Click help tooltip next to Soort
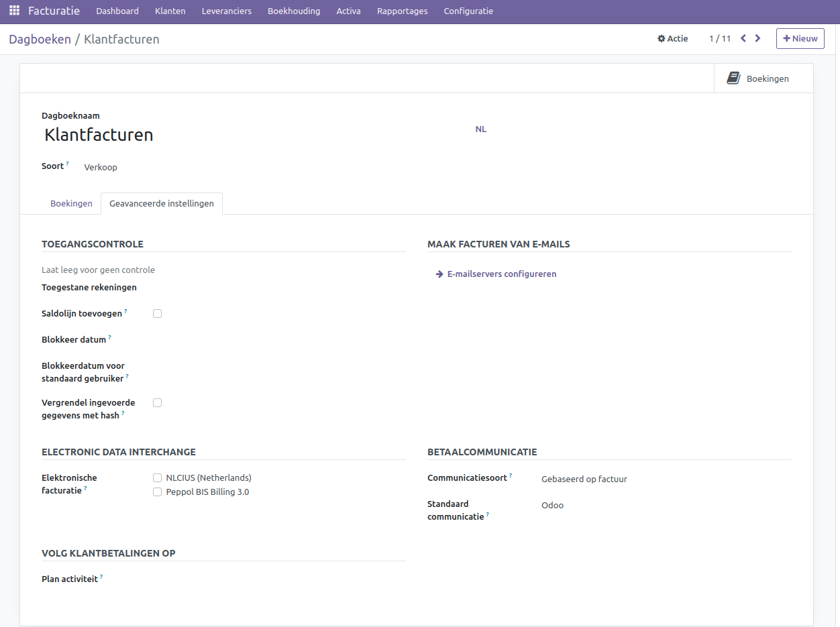This screenshot has height=627, width=840. point(67,164)
